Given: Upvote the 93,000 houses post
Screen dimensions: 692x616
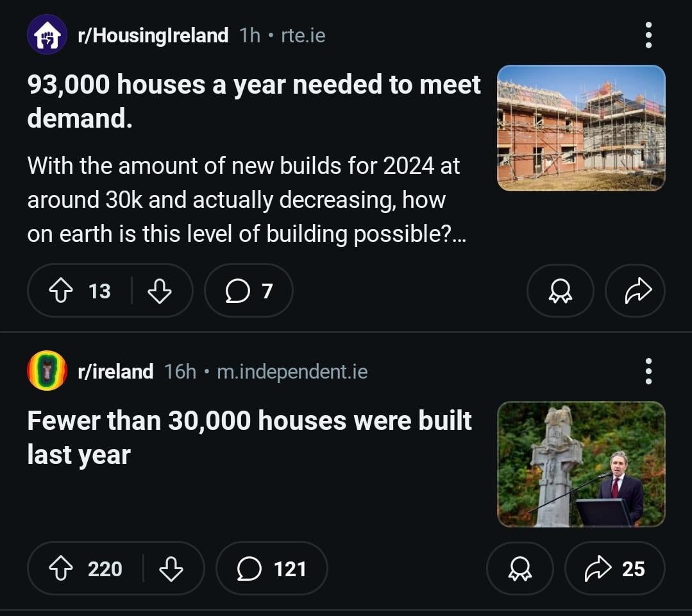Looking at the screenshot, I should (x=61, y=291).
